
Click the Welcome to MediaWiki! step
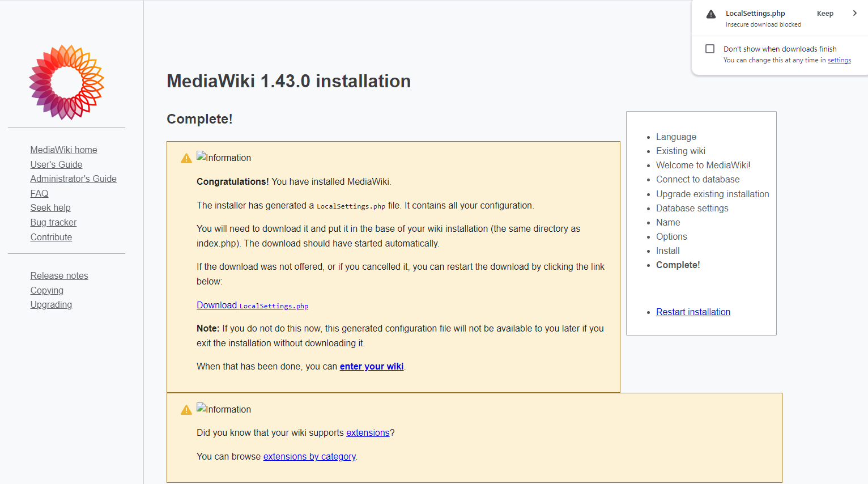pyautogui.click(x=703, y=165)
